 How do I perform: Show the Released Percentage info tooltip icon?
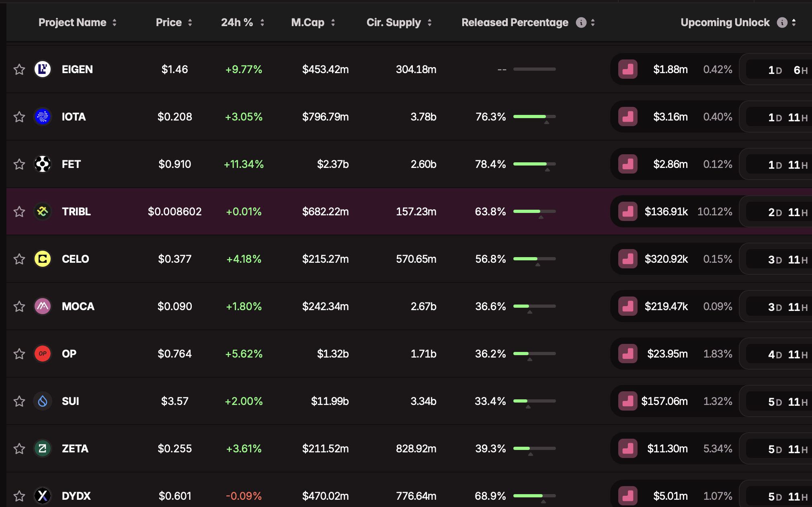click(x=581, y=22)
